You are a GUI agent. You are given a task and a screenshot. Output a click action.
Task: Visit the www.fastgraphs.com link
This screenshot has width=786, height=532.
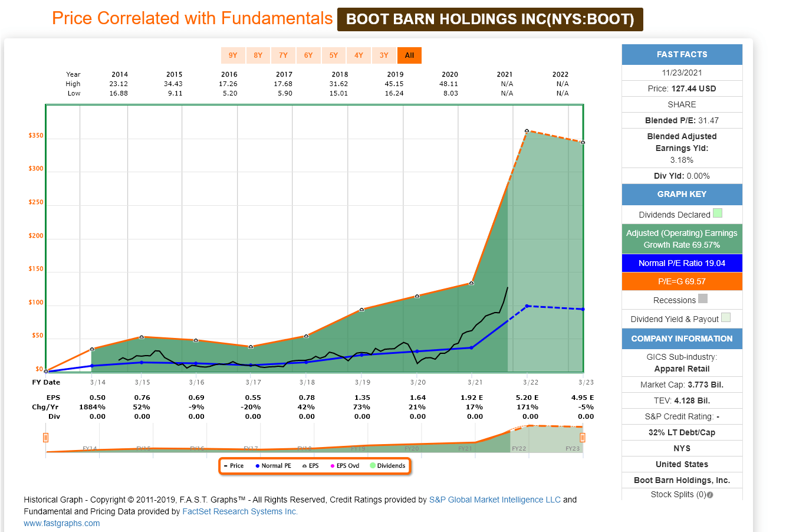pos(62,523)
